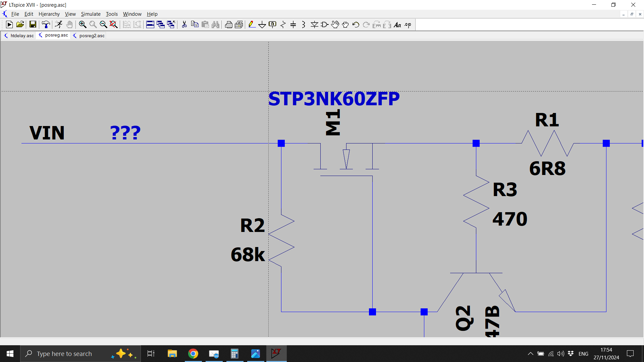
Task: Close all windows from the toolbar
Action: click(171, 24)
